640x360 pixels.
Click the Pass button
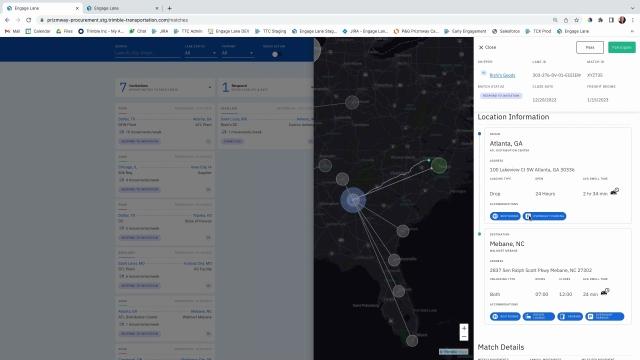coord(590,47)
